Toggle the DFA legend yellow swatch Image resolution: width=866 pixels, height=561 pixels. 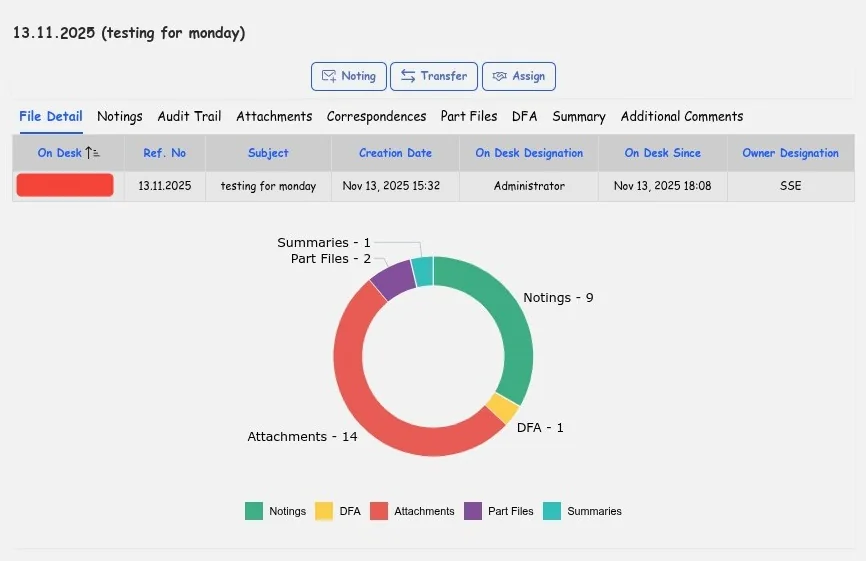tap(324, 511)
